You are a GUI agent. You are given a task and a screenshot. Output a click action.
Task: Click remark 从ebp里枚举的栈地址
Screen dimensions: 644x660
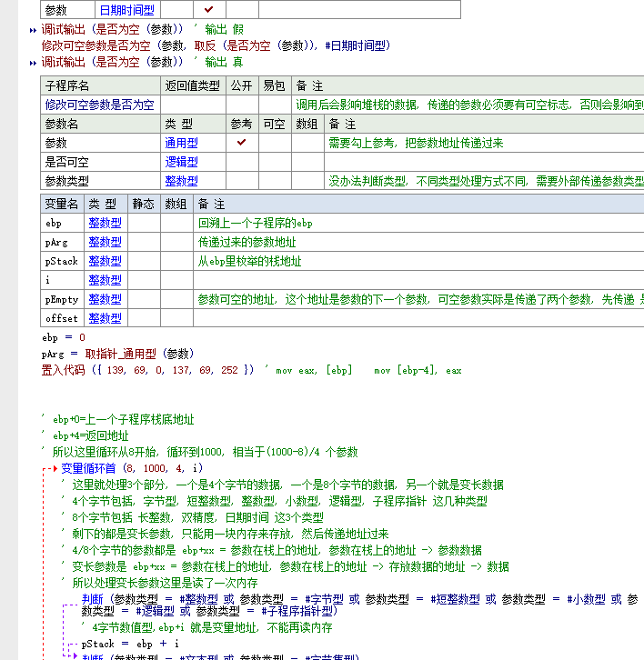point(249,262)
